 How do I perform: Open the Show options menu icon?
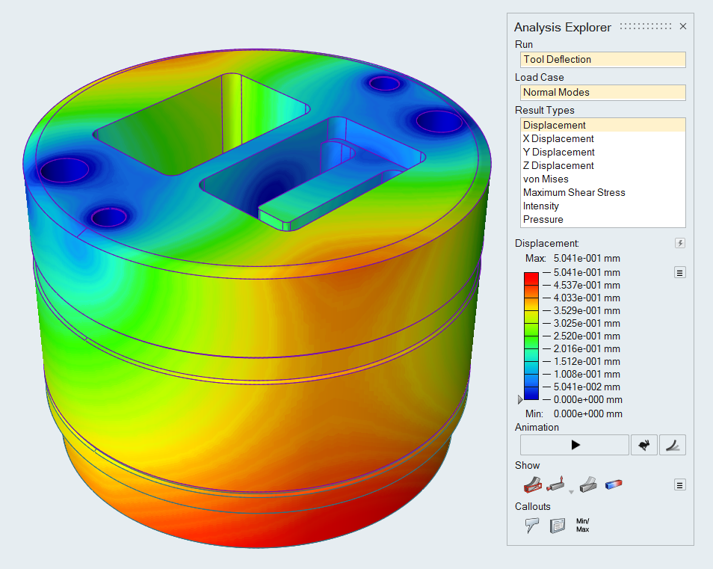pos(680,485)
